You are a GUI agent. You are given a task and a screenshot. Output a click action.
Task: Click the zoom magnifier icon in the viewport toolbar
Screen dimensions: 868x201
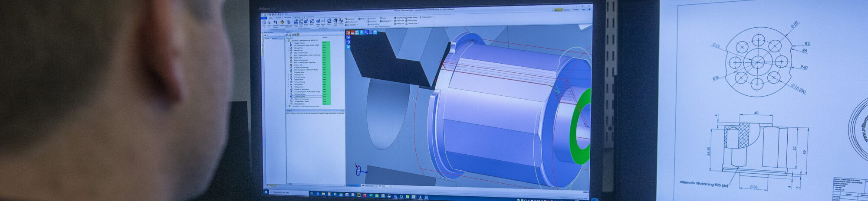(x=366, y=32)
